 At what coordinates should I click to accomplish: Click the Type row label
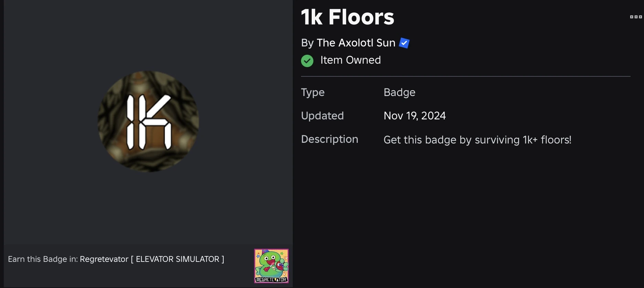click(x=312, y=92)
